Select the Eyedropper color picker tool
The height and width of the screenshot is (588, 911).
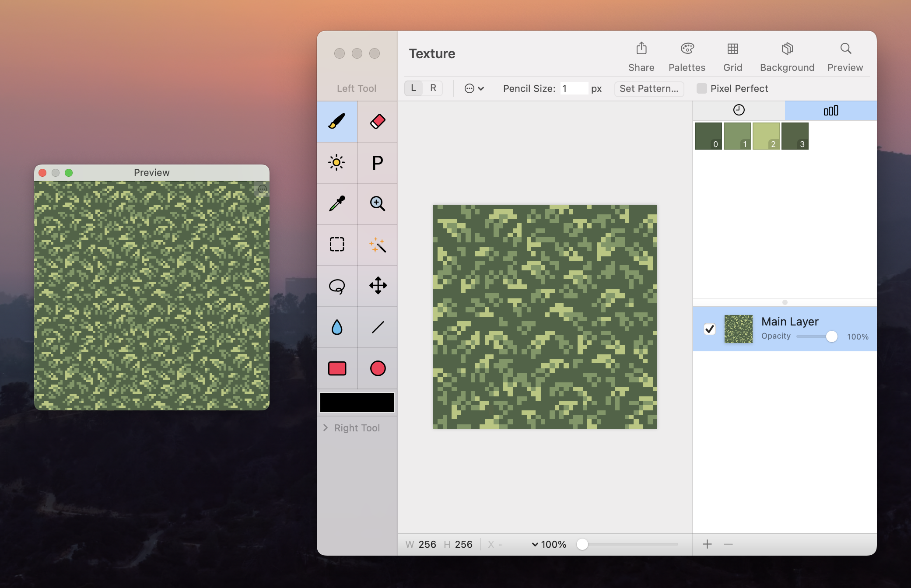coord(337,203)
